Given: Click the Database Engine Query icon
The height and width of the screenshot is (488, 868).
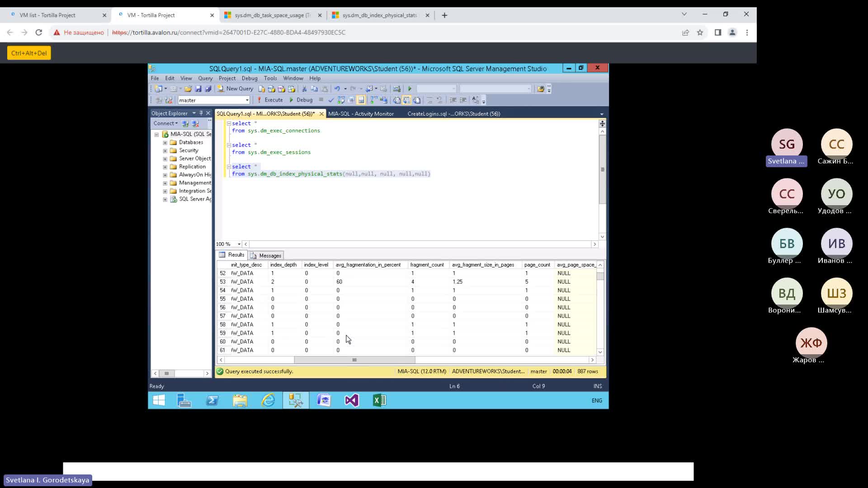Looking at the screenshot, I should pos(261,89).
